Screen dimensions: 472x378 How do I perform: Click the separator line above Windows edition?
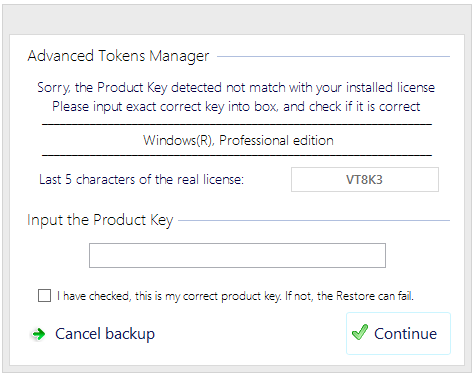point(237,124)
